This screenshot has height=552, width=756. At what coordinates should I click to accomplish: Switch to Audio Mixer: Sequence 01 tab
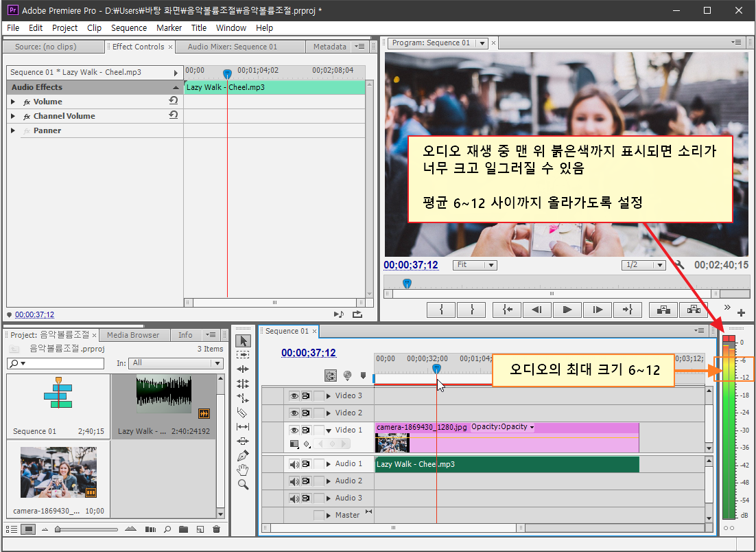click(233, 47)
